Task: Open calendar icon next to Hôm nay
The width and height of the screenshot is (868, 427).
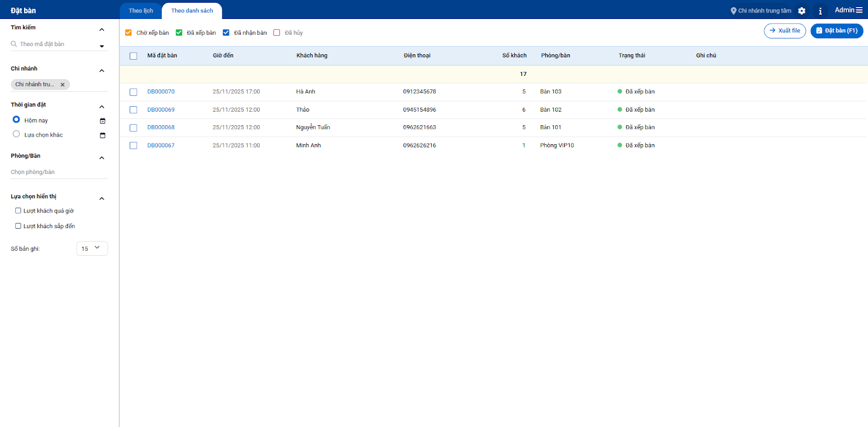Action: click(103, 121)
